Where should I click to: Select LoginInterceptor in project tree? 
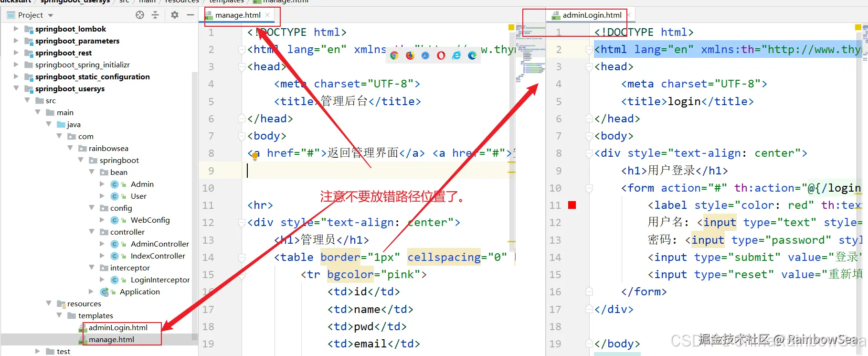(x=160, y=280)
